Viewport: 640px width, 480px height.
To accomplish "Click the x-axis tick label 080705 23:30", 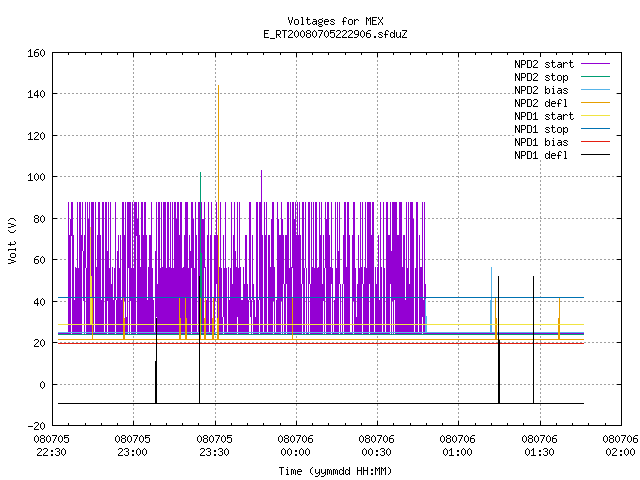I will tap(214, 445).
